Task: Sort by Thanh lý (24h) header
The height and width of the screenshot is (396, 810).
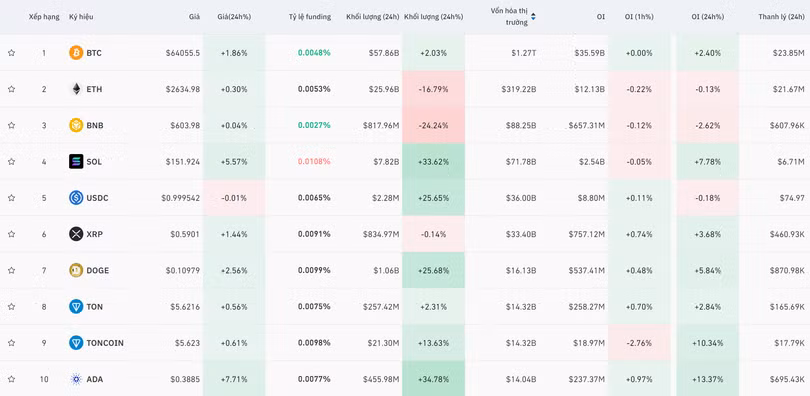Action: 781,17
